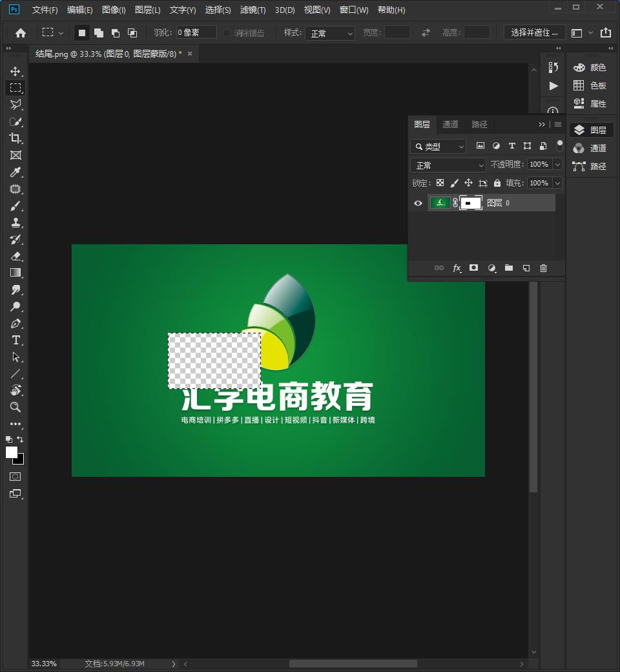This screenshot has height=672, width=620.
Task: Select the Horizontal Type tool
Action: pos(15,341)
